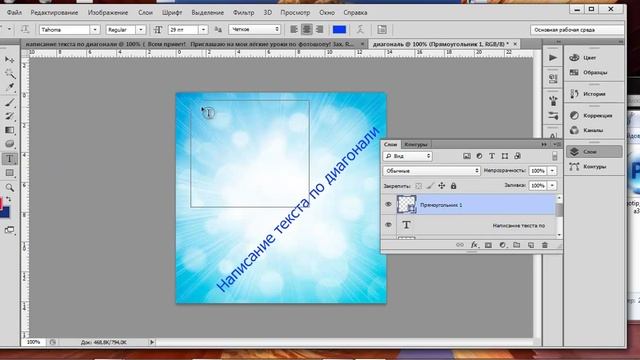Screen dimensions: 640x360
Task: Open the Фильтр menu
Action: click(244, 12)
